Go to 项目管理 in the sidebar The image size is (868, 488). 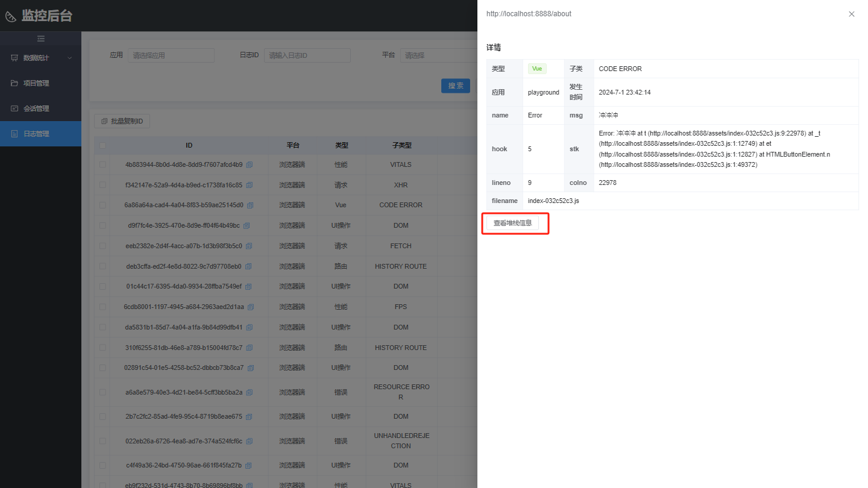click(36, 83)
